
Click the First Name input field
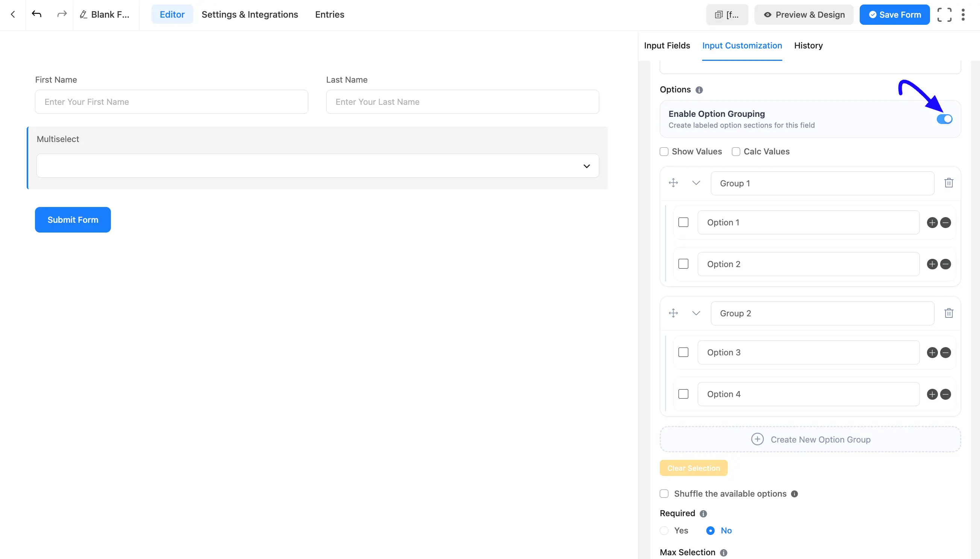[x=171, y=102]
